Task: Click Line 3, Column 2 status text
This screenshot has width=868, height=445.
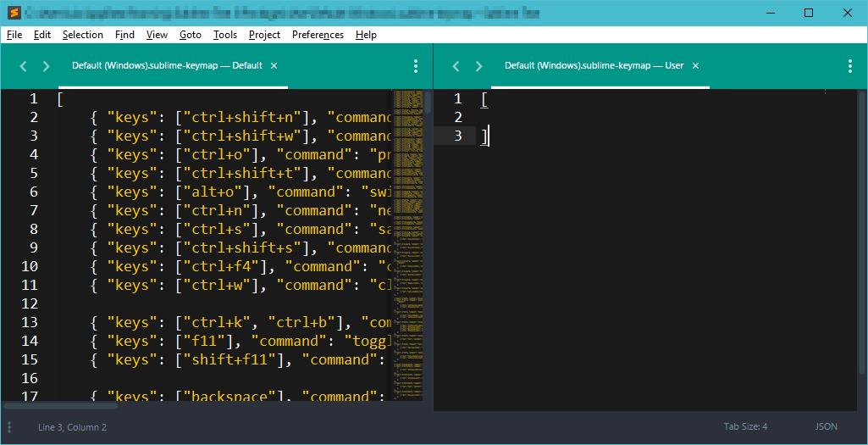Action: point(72,426)
